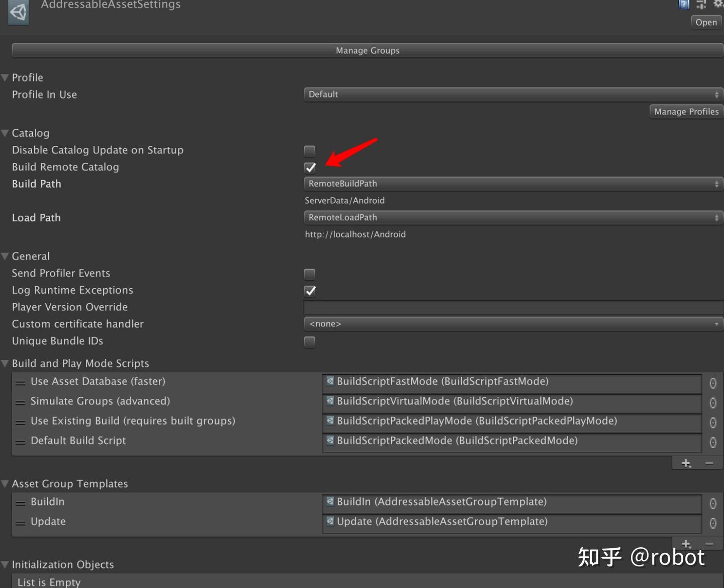Click the Open button

(x=706, y=22)
